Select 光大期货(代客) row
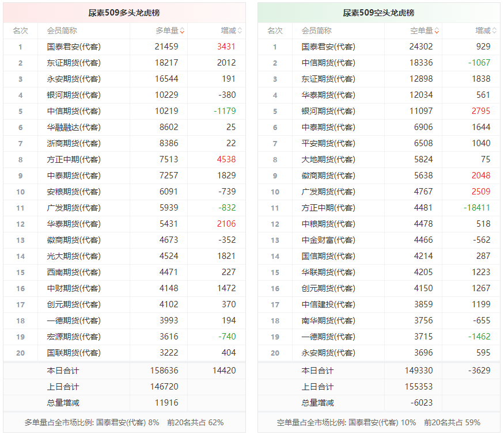The width and height of the screenshot is (504, 435). click(124, 256)
